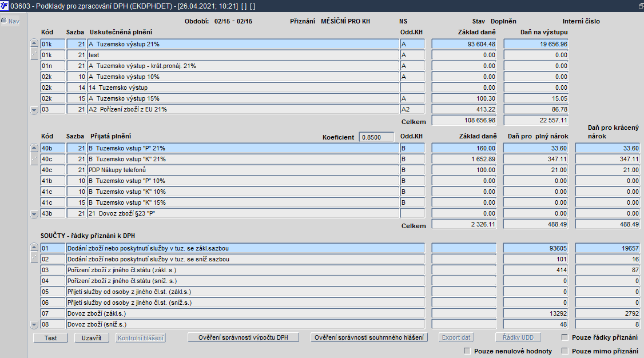Select row 21 Dovoz zboží §23 "P"
The width and height of the screenshot is (644, 358).
click(x=243, y=213)
